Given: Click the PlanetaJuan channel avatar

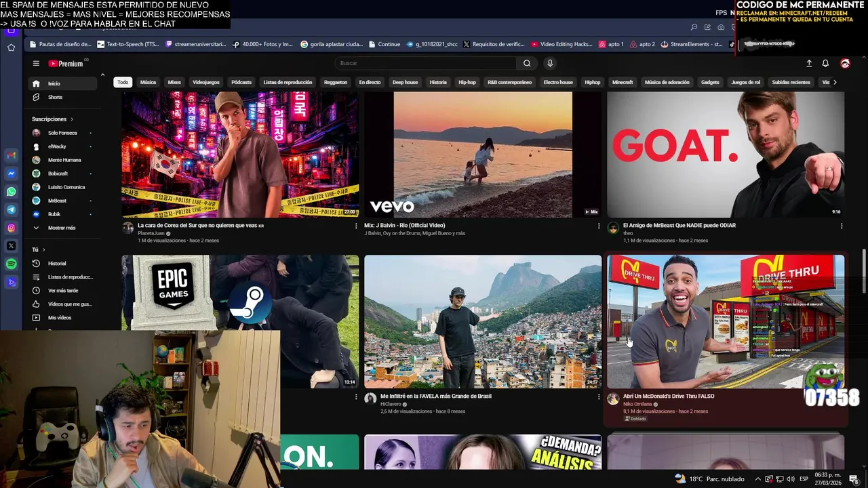Looking at the screenshot, I should click(127, 228).
